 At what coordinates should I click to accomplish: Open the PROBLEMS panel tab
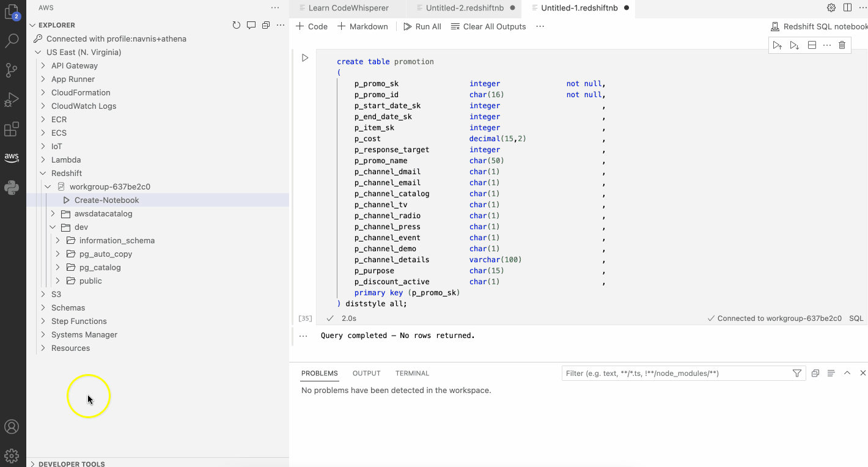tap(320, 373)
